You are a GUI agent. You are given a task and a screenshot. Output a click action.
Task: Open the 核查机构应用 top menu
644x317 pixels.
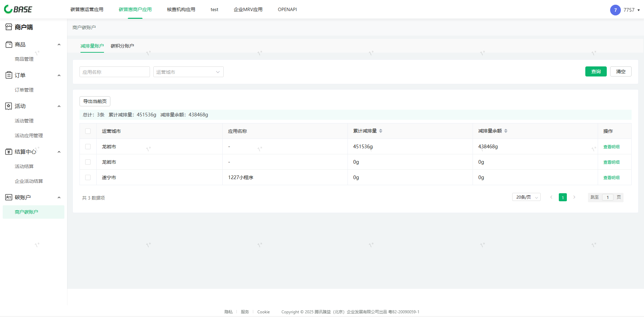(181, 9)
